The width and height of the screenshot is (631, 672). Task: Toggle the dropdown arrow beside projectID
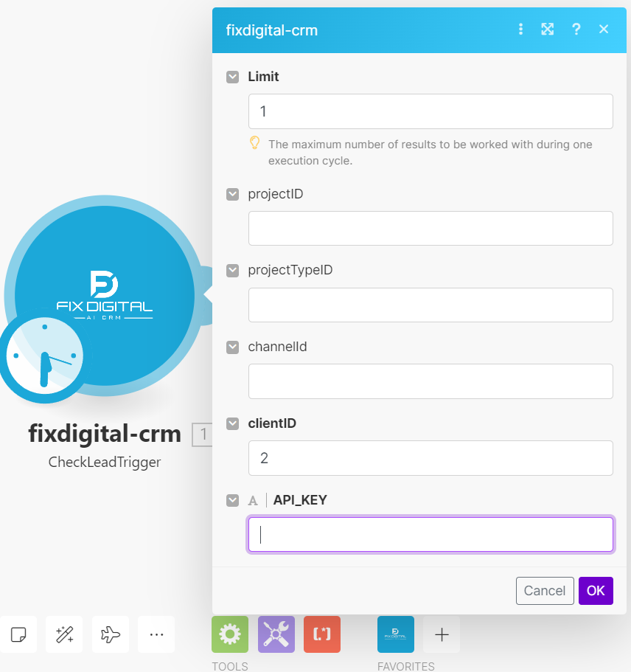pos(233,194)
